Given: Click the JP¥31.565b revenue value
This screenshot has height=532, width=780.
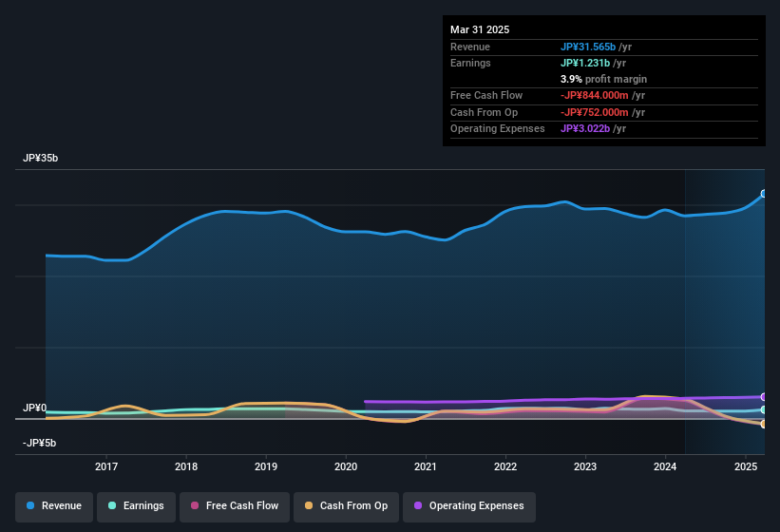Looking at the screenshot, I should click(x=588, y=47).
